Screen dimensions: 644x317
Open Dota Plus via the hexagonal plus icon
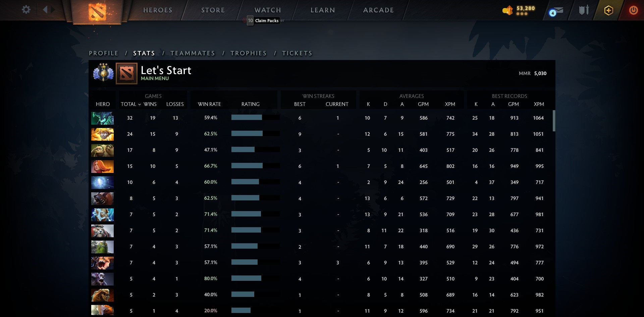(x=609, y=10)
